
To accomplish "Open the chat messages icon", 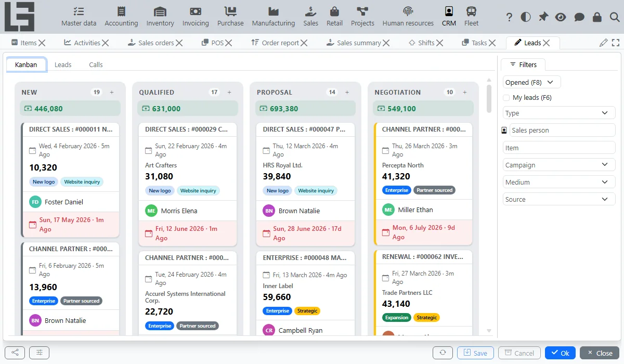I will pyautogui.click(x=579, y=17).
